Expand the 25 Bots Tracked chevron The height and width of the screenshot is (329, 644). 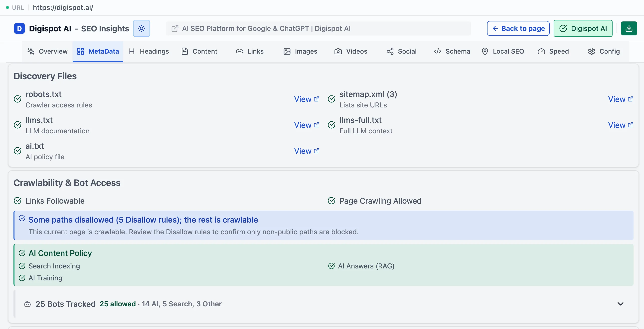620,304
